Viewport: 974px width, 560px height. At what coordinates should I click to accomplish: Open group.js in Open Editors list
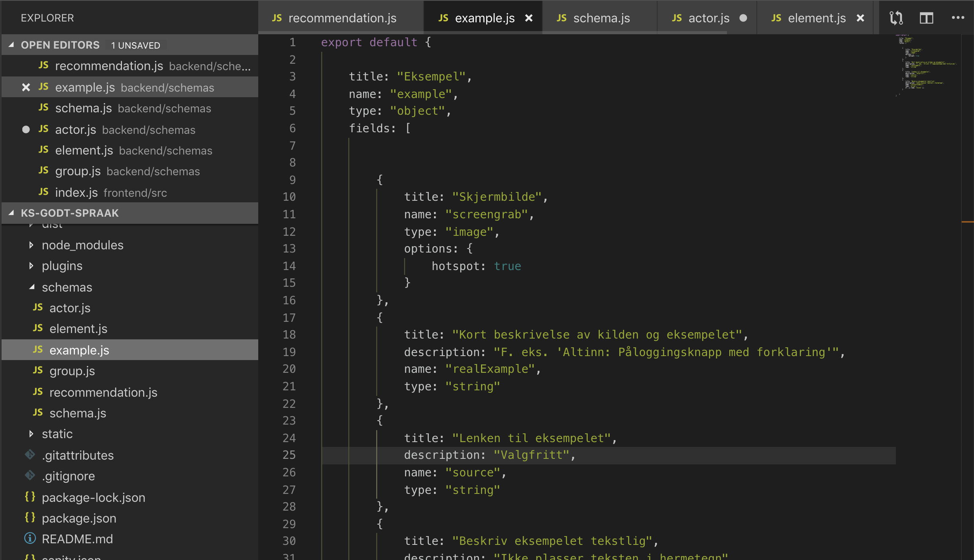130,171
